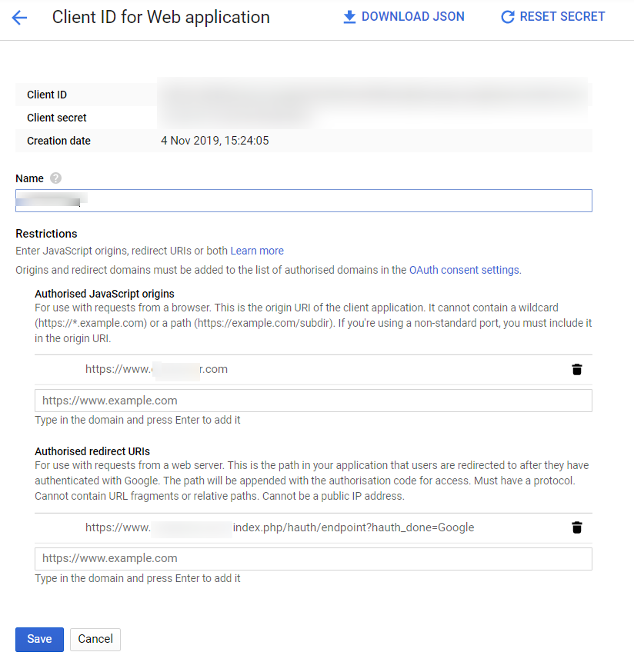Screen dimensions: 634x672
Task: Click the new JavaScript origin input box
Action: click(x=313, y=401)
